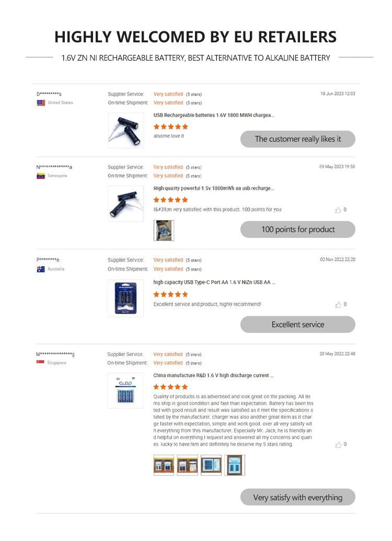The width and height of the screenshot is (392, 541).
Task: Like the Singapore review with thumbs-up
Action: point(338,444)
